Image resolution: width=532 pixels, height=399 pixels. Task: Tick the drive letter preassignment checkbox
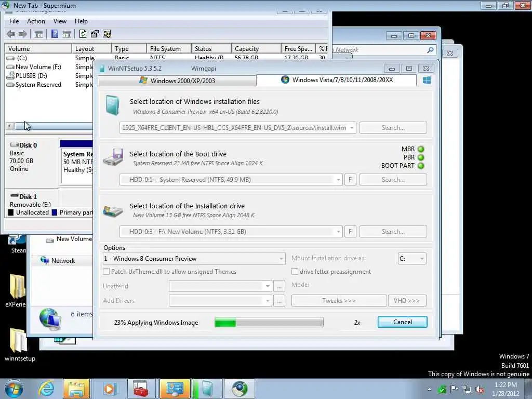[295, 271]
